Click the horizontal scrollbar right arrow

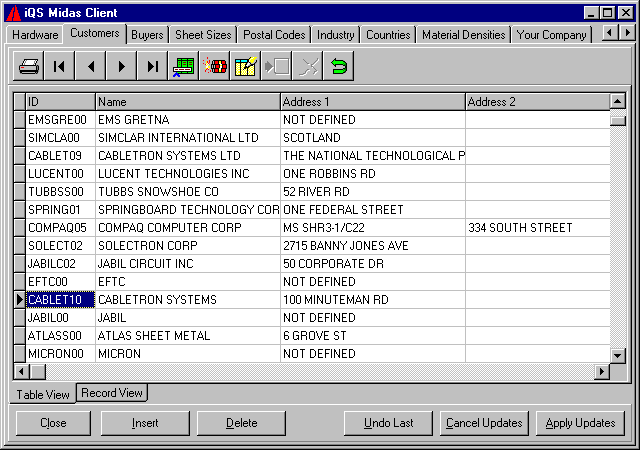(x=602, y=372)
